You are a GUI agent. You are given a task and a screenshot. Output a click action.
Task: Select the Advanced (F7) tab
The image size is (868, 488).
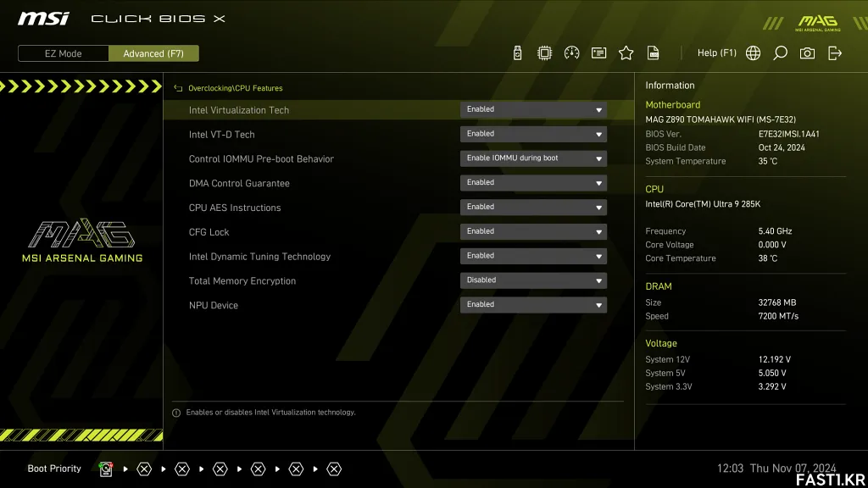point(153,53)
